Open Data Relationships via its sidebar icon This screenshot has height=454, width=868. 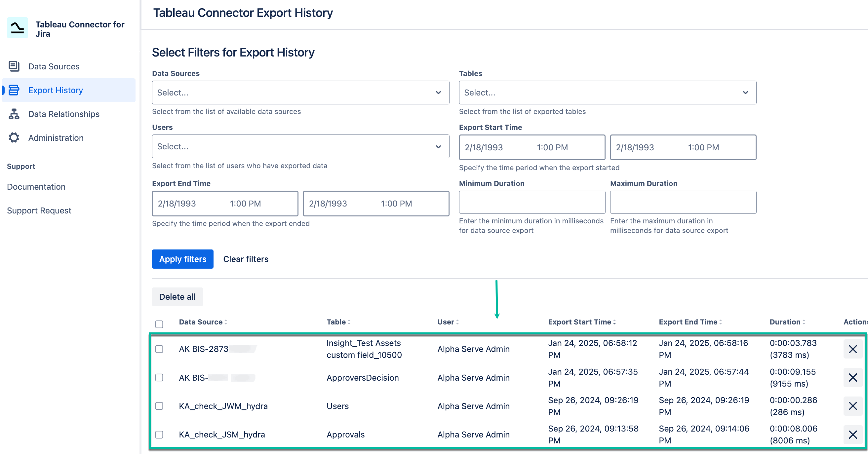point(14,114)
